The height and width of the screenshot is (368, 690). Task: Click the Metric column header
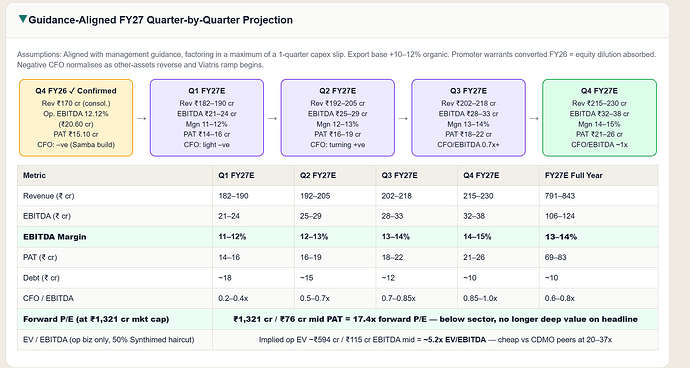point(34,175)
